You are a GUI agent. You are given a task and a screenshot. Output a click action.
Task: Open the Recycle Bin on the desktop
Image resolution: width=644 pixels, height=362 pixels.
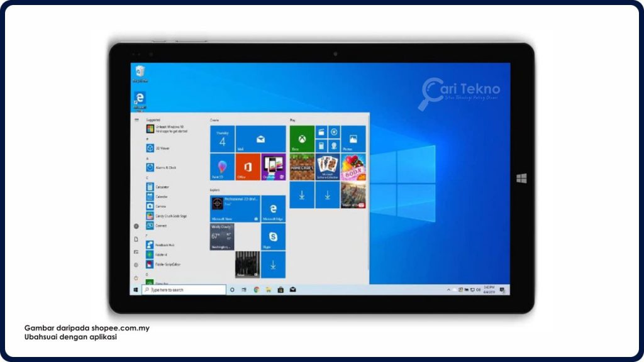[x=140, y=73]
